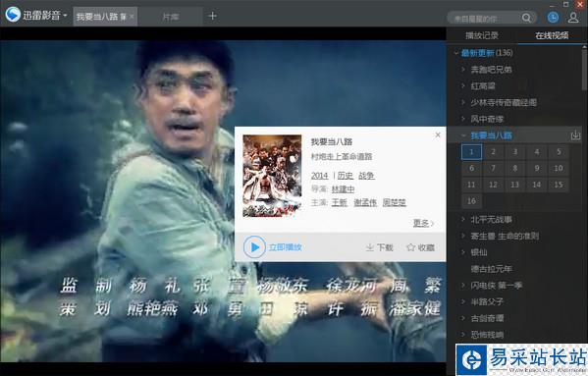Close the 我要当八路 info popup
This screenshot has height=376, width=588.
tap(438, 134)
